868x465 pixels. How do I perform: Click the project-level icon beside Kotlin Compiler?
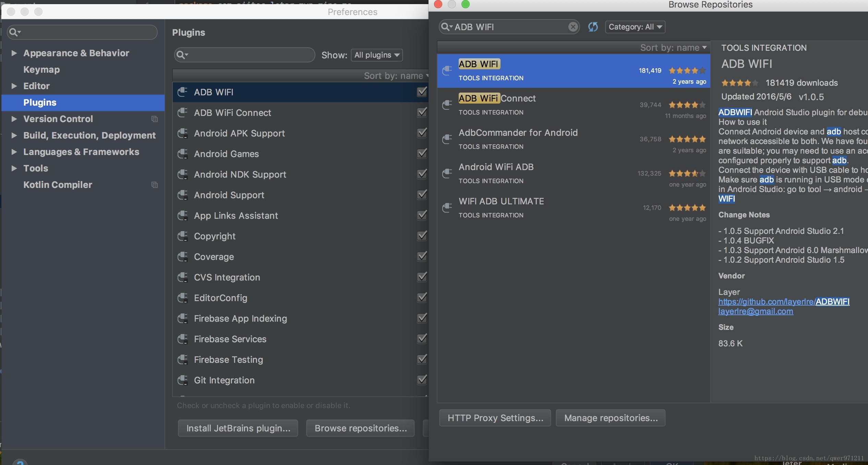point(155,185)
